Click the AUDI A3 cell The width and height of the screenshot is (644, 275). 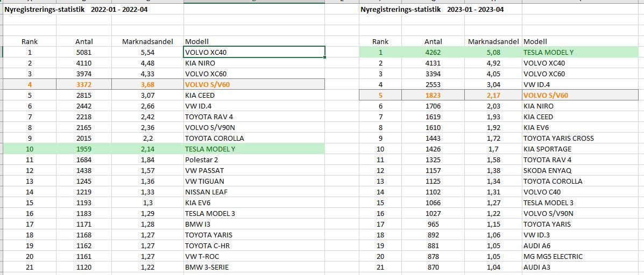click(x=581, y=267)
